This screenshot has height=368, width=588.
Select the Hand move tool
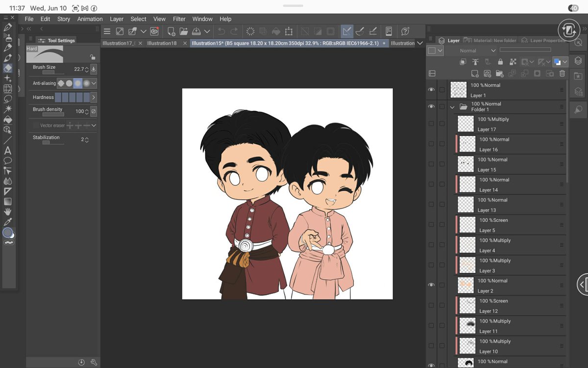(x=7, y=211)
